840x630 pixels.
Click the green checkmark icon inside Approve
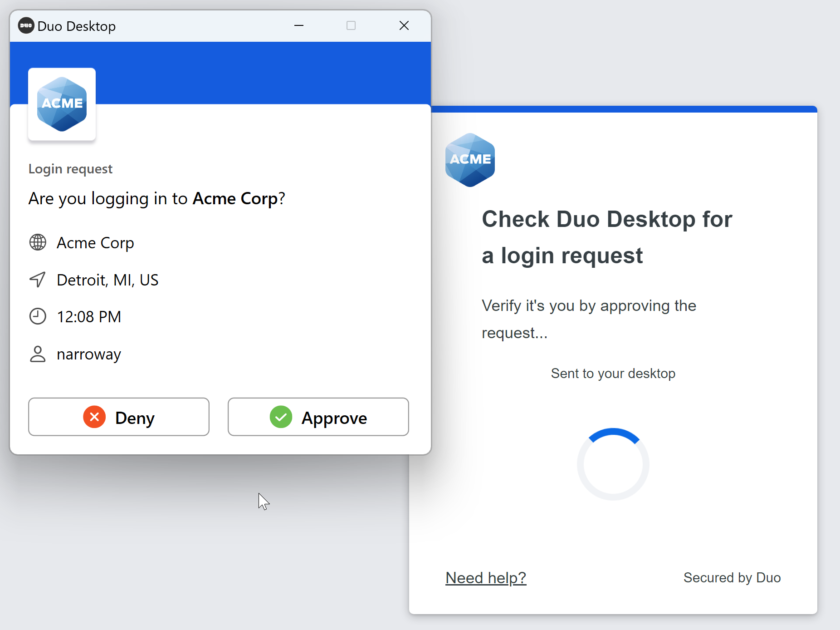281,417
